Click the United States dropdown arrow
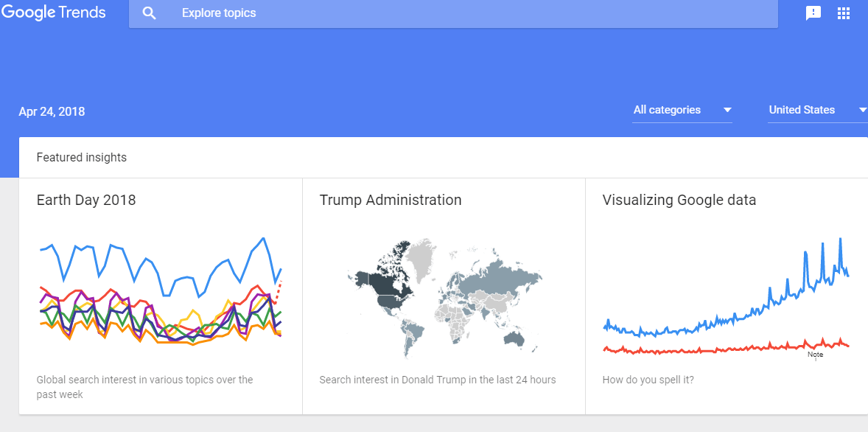The height and width of the screenshot is (432, 868). 863,111
